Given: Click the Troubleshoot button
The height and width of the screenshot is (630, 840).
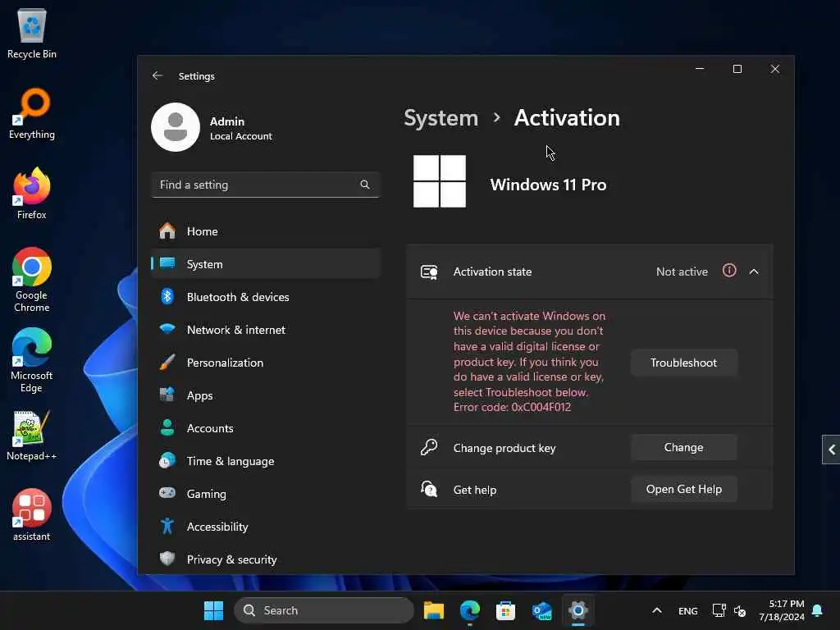Looking at the screenshot, I should [x=683, y=363].
